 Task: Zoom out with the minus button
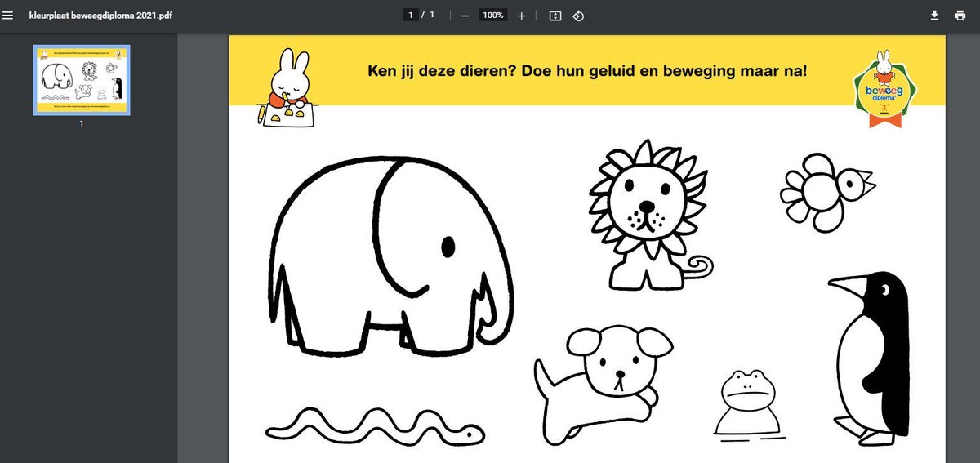(465, 16)
